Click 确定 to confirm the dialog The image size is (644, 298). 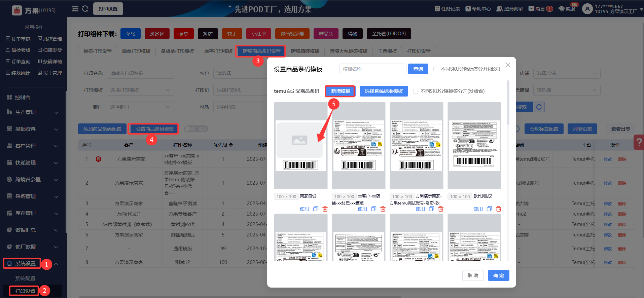pyautogui.click(x=499, y=275)
